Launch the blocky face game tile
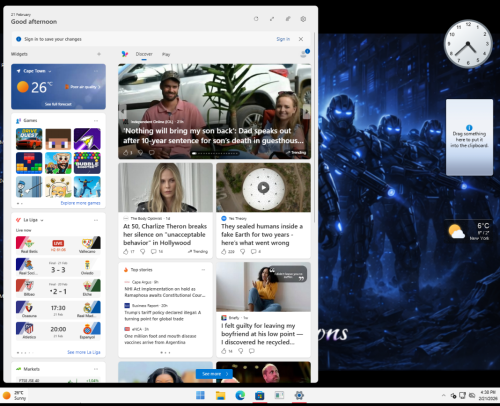The height and width of the screenshot is (406, 500). pyautogui.click(x=58, y=139)
